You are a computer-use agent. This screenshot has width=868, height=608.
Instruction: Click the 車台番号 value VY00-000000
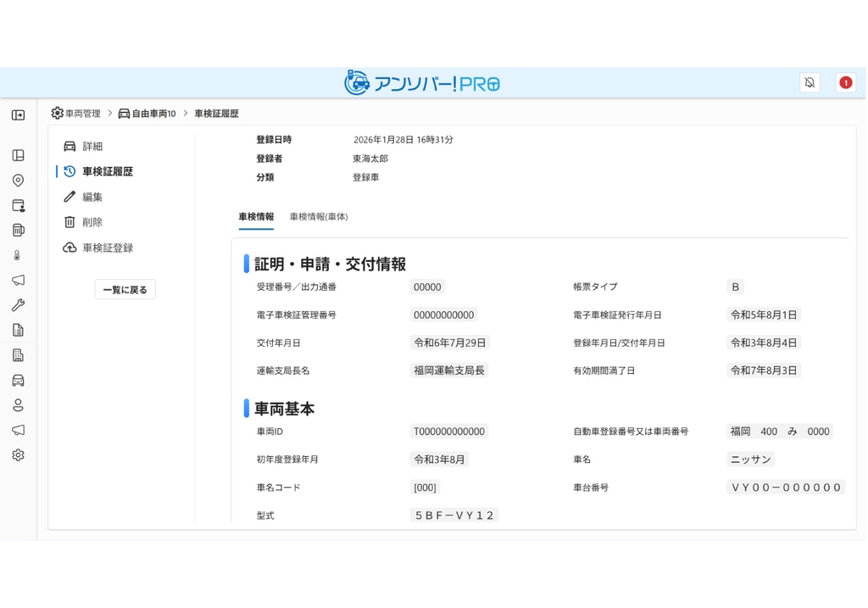[x=786, y=488]
